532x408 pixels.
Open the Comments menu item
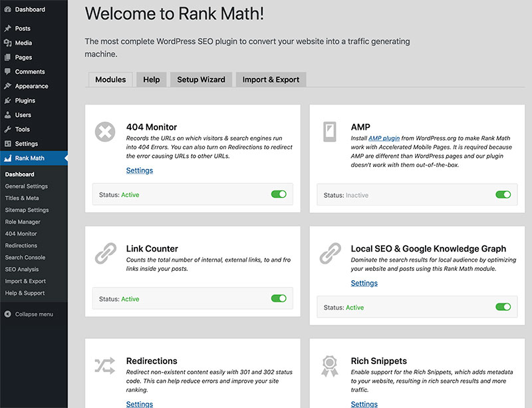34,72
